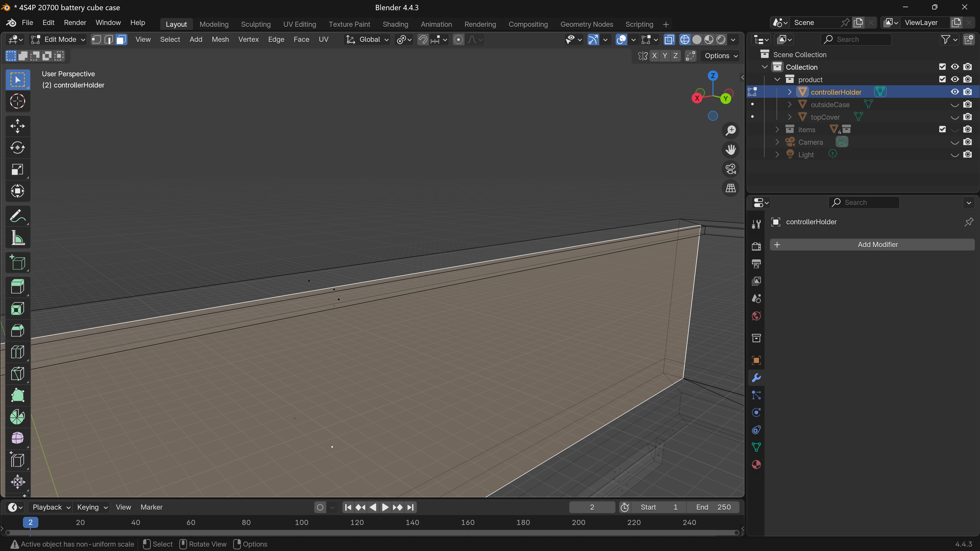The image size is (980, 551).
Task: Open the Material properties tab
Action: (756, 465)
